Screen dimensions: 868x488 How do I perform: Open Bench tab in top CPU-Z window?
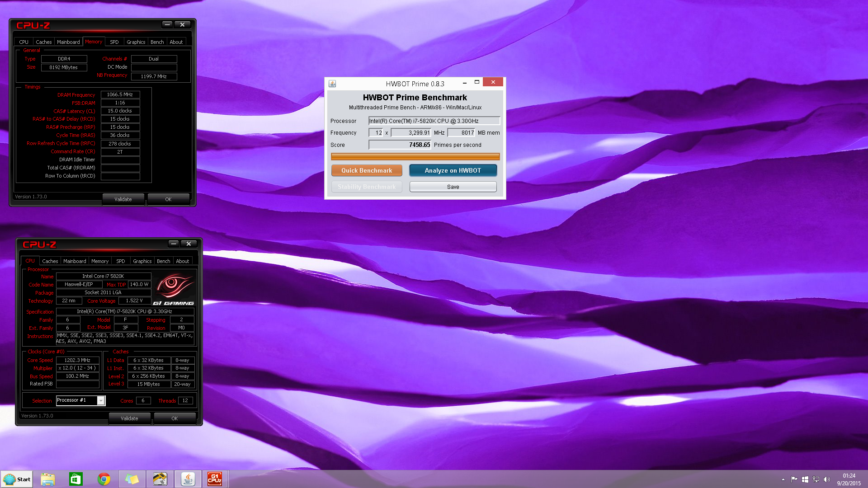[x=157, y=42]
